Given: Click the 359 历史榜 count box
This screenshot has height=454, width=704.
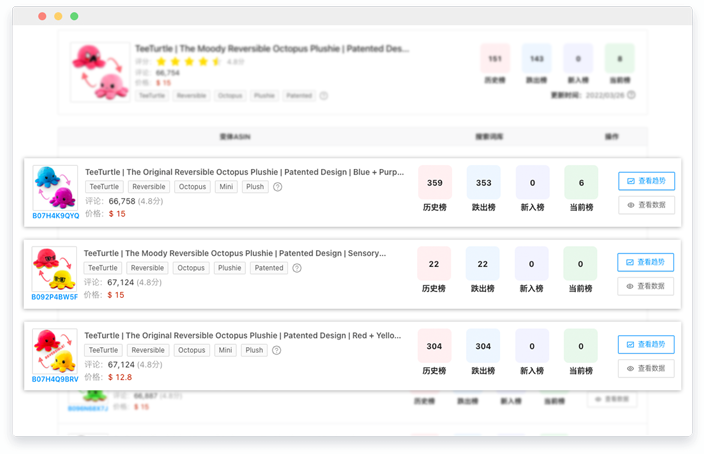Looking at the screenshot, I should 435,183.
